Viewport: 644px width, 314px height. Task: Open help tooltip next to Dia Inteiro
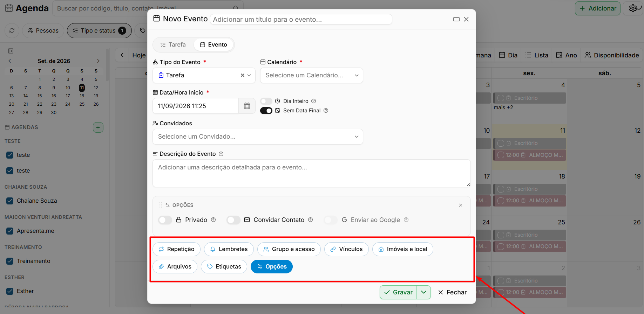coord(314,101)
